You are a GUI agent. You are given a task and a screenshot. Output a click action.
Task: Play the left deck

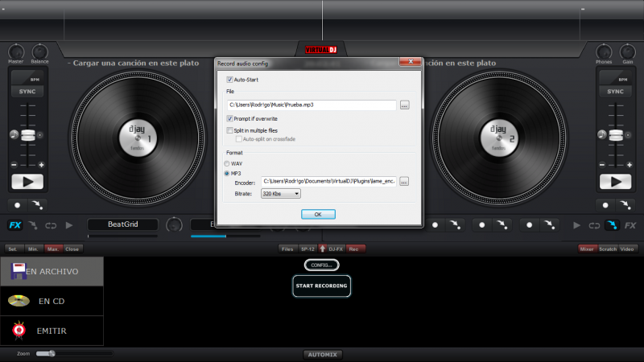27,182
